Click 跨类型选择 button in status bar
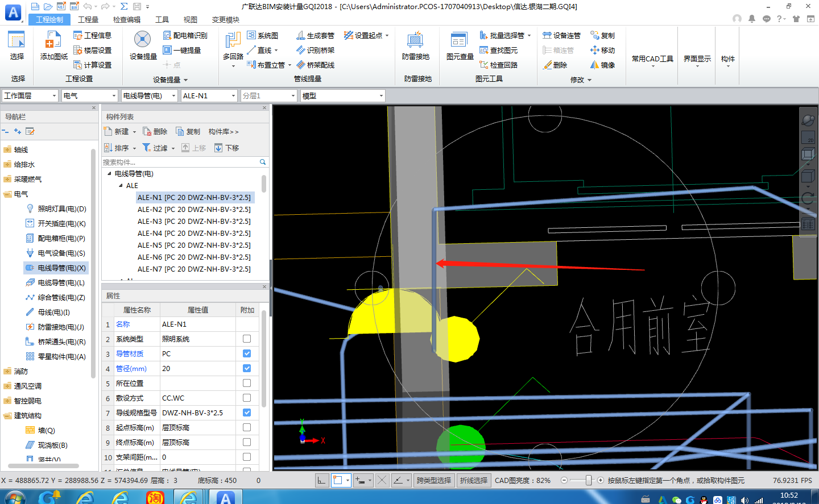The width and height of the screenshot is (819, 504). [x=434, y=480]
